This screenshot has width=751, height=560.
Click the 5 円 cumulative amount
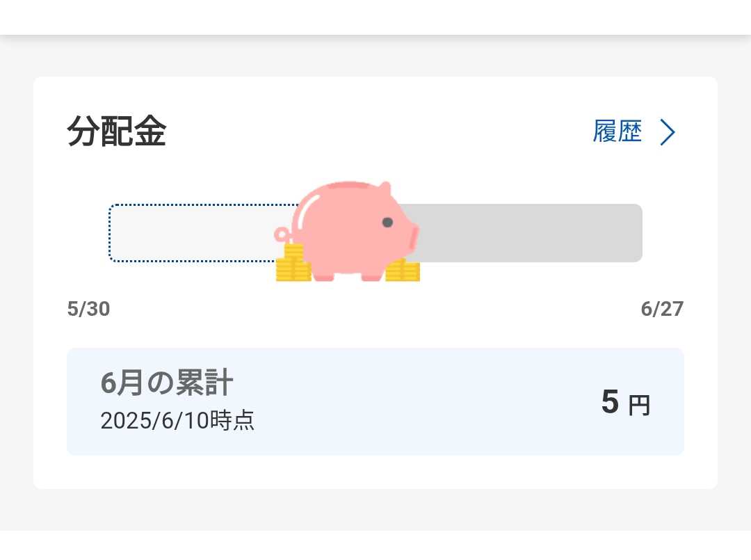point(626,402)
